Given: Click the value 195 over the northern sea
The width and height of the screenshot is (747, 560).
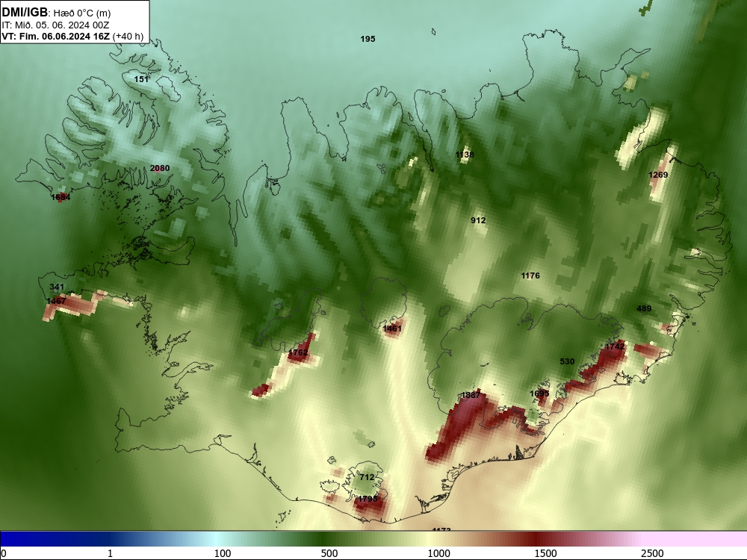Looking at the screenshot, I should coord(368,39).
